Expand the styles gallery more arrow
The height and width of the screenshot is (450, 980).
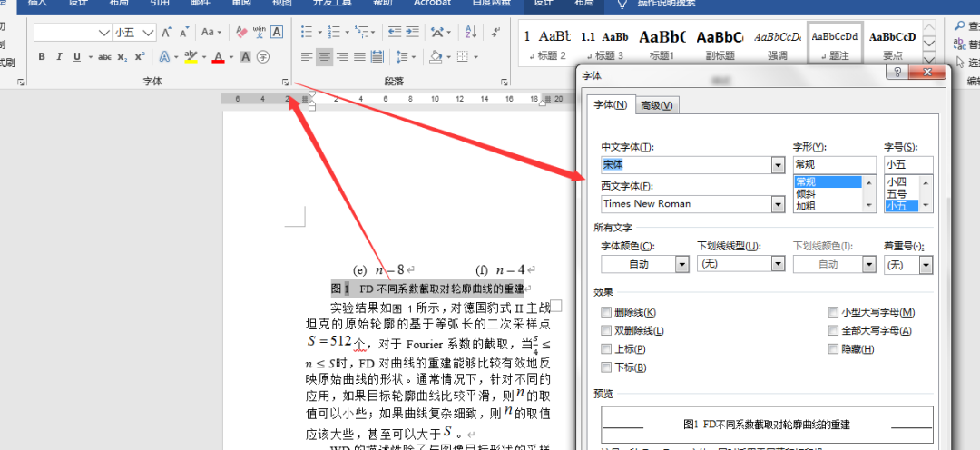point(929,59)
